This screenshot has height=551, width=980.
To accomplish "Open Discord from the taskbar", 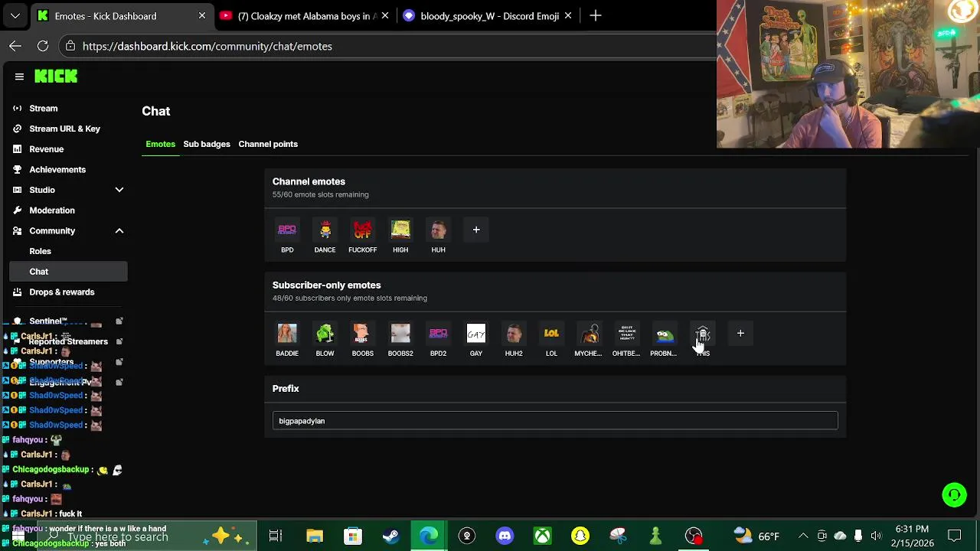I will point(505,536).
